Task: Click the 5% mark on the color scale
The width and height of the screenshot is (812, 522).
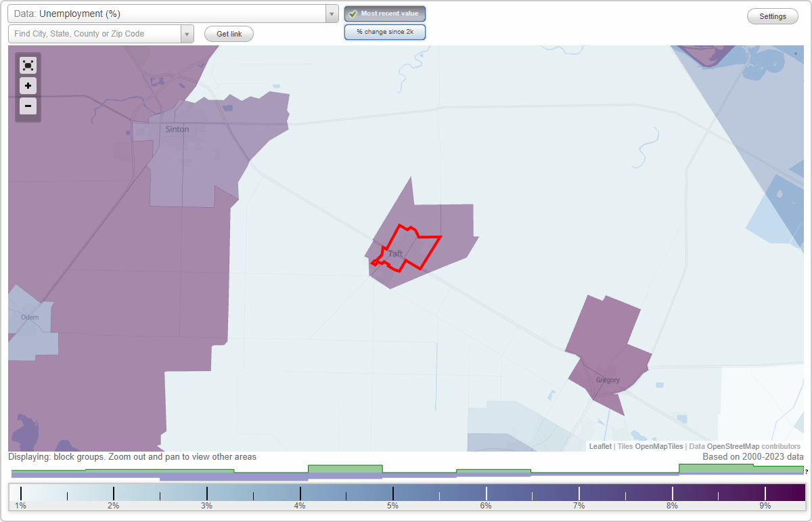Action: pyautogui.click(x=393, y=492)
